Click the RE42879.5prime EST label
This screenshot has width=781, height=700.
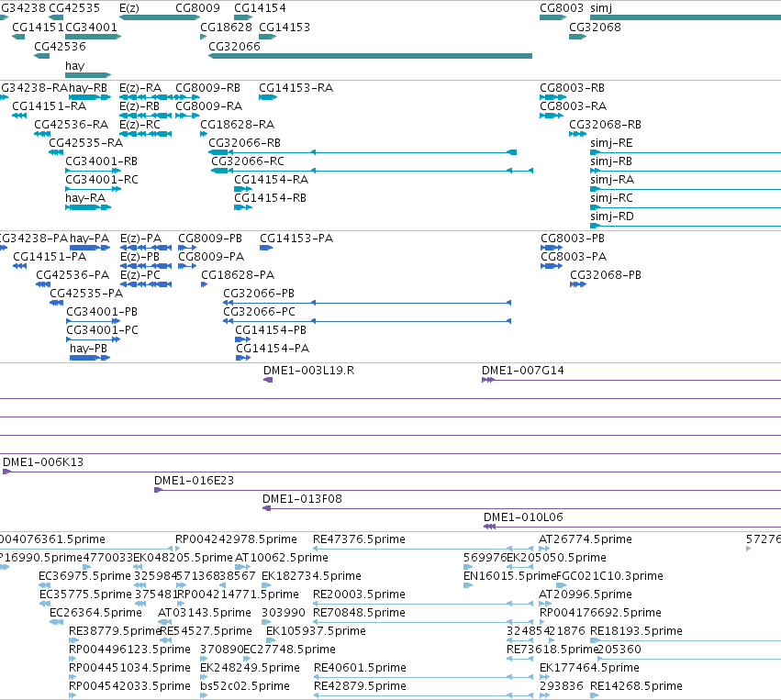pos(360,686)
